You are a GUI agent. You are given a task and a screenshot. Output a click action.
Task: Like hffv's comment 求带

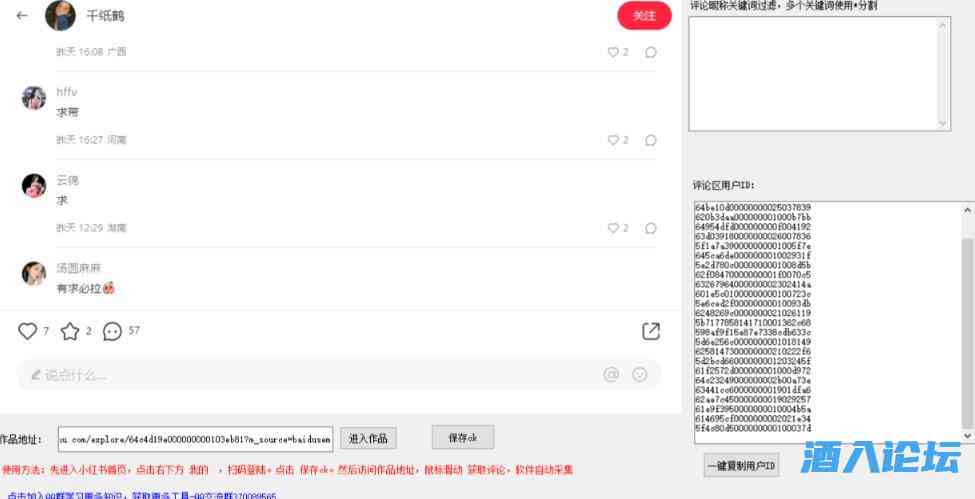tap(613, 140)
